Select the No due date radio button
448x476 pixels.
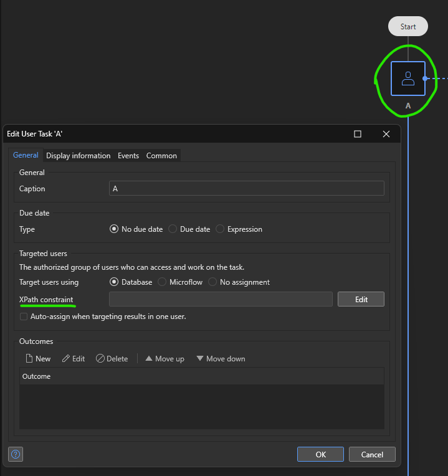114,229
